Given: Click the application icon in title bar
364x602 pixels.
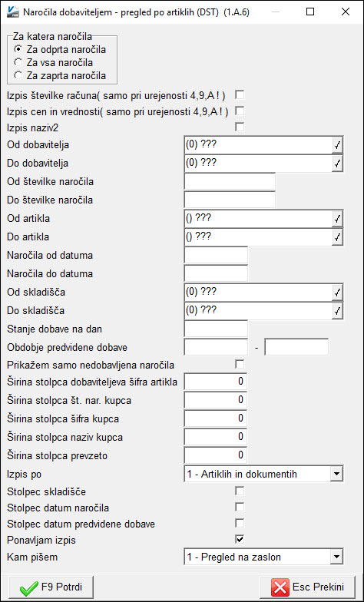Looking at the screenshot, I should [x=13, y=12].
